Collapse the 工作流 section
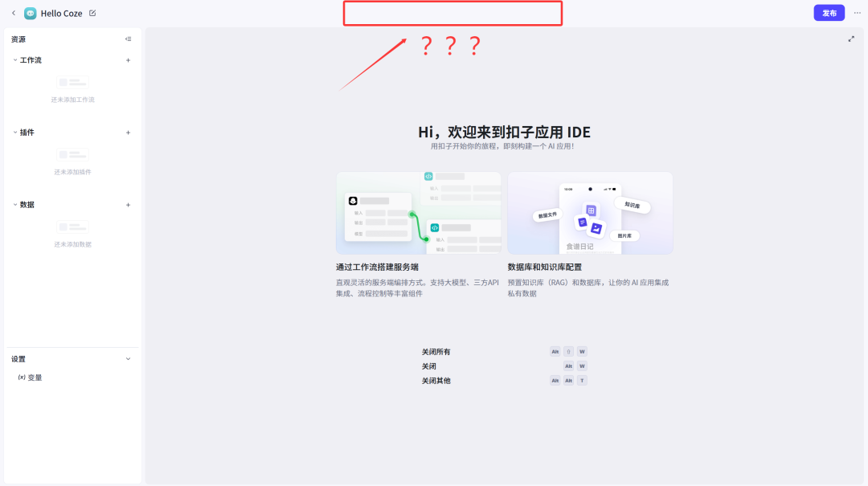Screen dimensions: 868x486 (15, 59)
